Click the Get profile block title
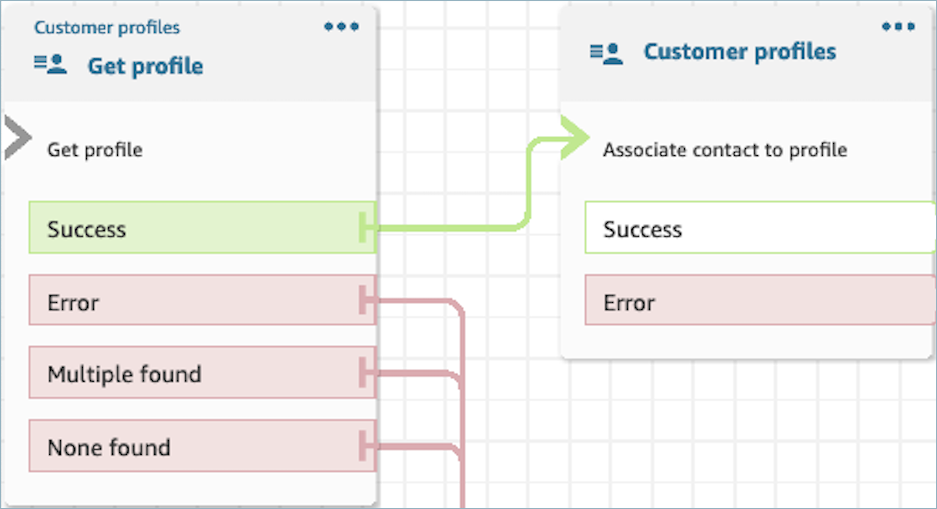This screenshot has height=509, width=937. [145, 66]
